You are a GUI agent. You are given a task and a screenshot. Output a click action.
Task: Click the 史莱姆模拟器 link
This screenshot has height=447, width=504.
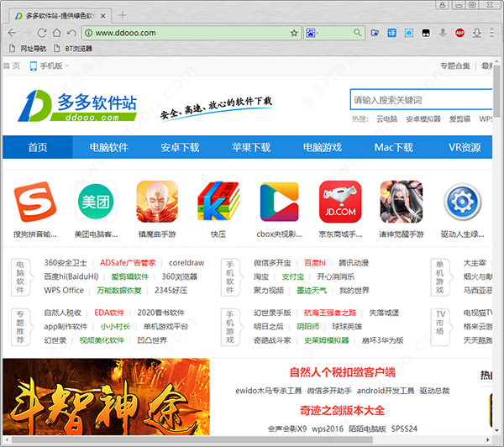click(327, 340)
